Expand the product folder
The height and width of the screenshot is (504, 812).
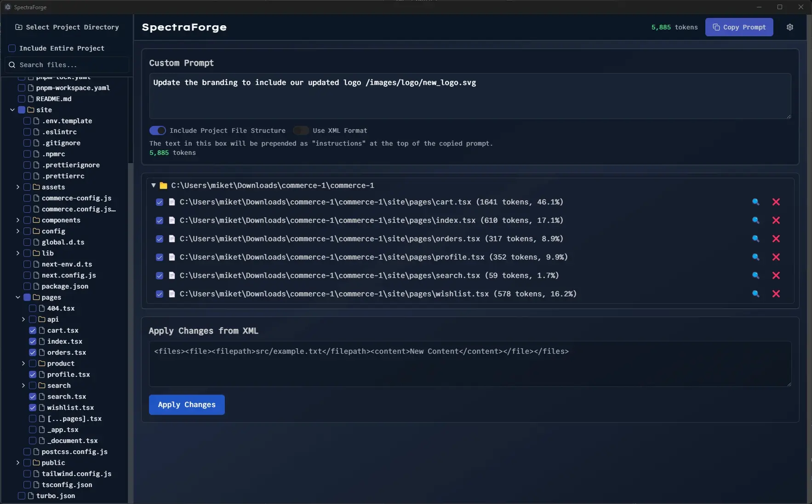(x=23, y=363)
